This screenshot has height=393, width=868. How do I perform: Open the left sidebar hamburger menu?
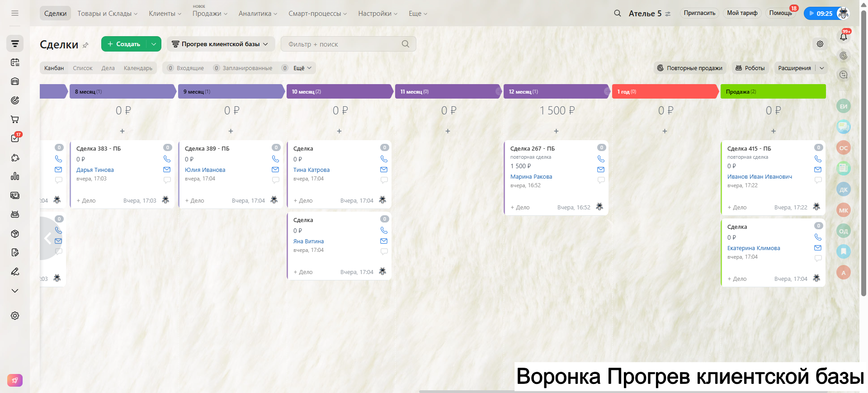(15, 13)
